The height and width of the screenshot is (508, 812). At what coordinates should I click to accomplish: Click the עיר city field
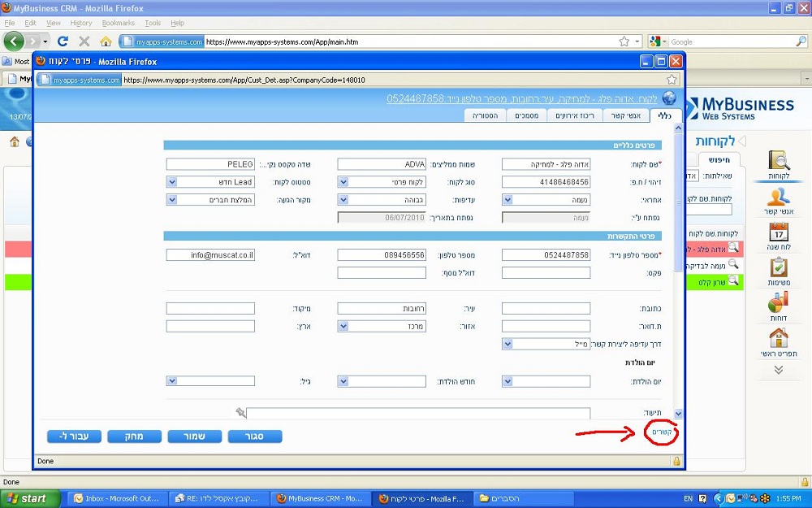pyautogui.click(x=382, y=308)
